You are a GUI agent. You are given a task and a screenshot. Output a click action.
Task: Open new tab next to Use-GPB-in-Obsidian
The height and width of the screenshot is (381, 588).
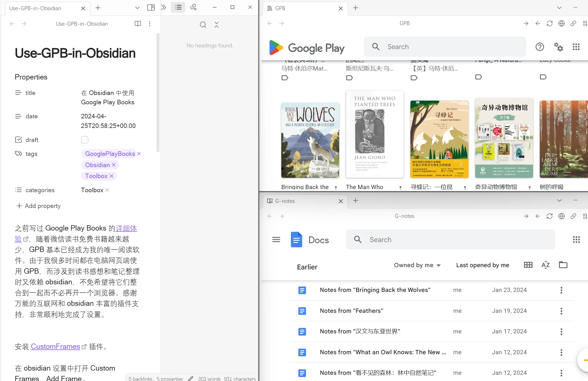98,8
